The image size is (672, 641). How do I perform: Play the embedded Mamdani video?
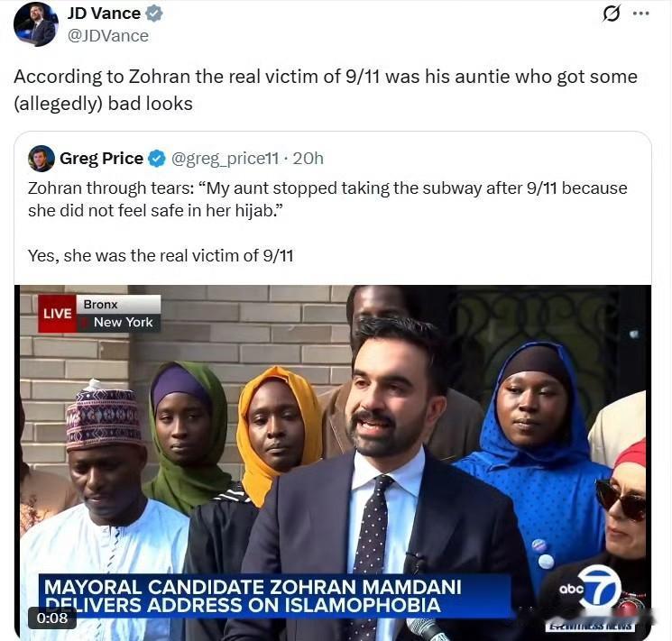333,462
